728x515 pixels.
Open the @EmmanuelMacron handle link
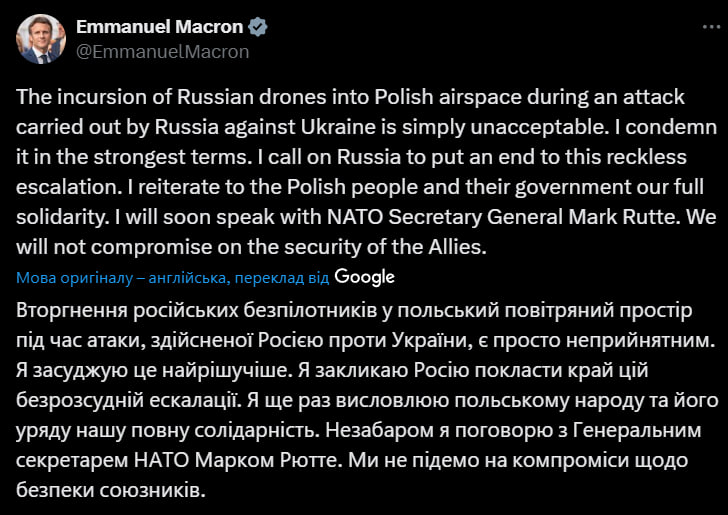[x=162, y=51]
